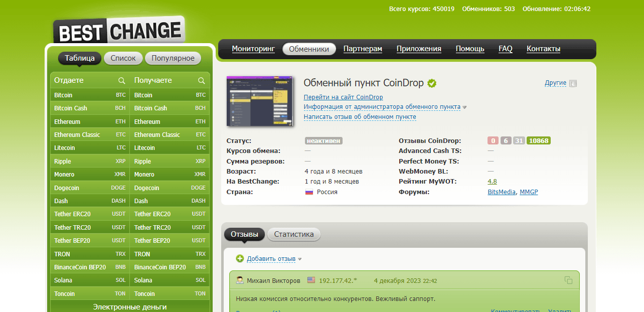
Task: Open the Другие exchangers dropdown
Action: click(555, 83)
